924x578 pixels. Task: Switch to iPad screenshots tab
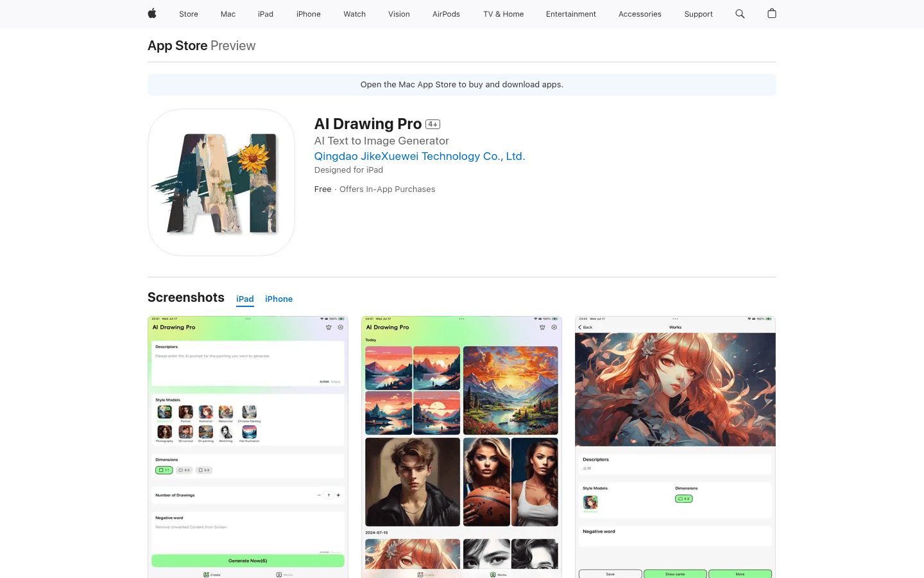(x=245, y=299)
